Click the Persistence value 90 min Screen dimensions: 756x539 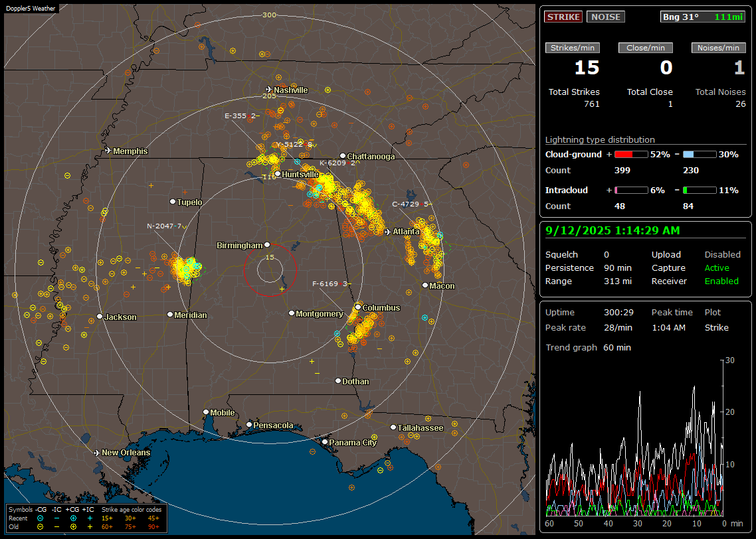(x=618, y=268)
